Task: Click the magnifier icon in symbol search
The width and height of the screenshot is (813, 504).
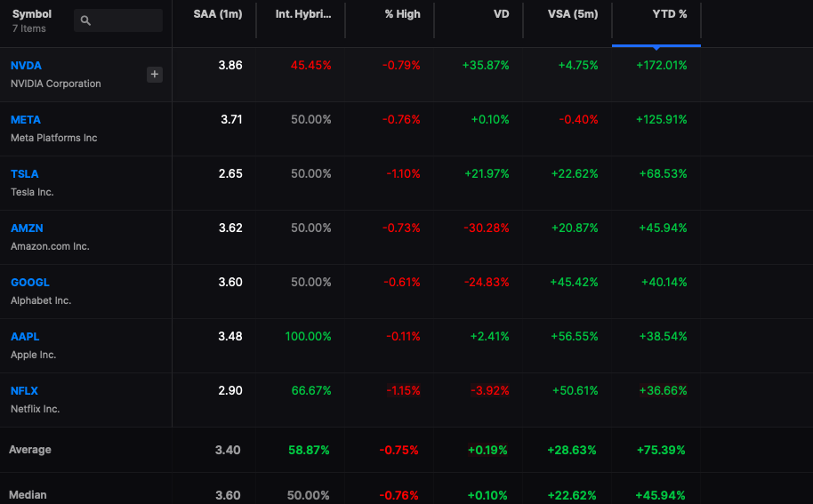Action: 85,20
